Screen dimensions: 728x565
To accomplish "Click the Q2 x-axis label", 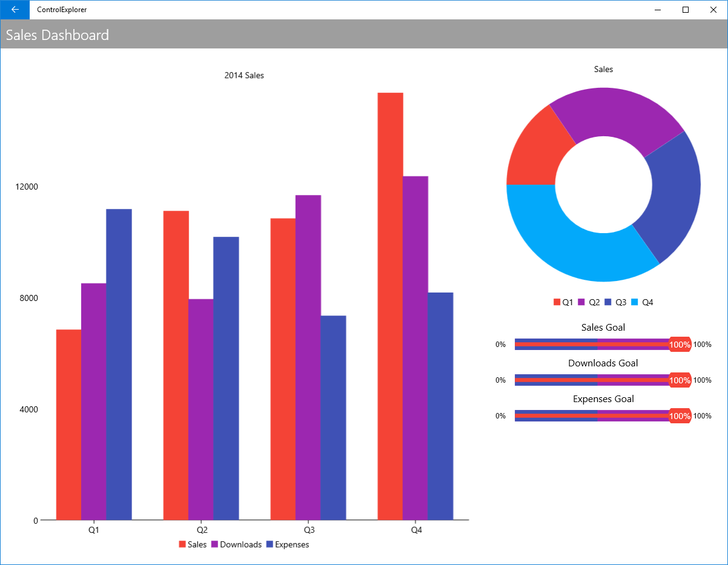I will coord(202,530).
